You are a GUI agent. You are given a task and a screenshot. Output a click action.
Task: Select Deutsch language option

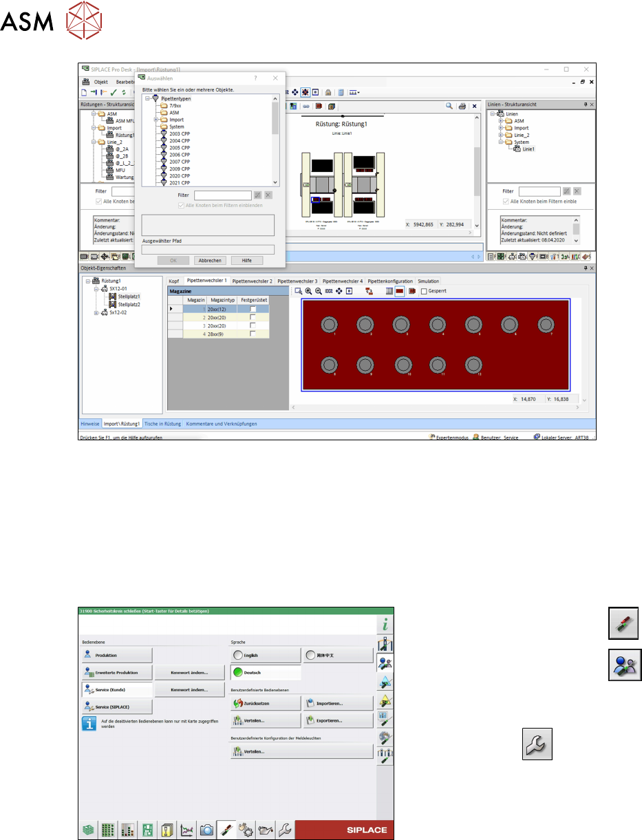(x=265, y=671)
